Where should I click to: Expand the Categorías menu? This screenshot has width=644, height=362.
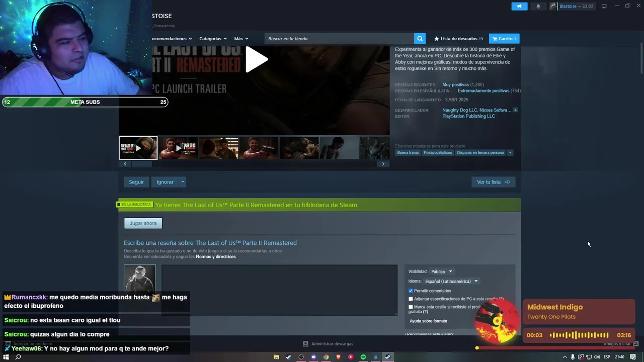tap(213, 39)
